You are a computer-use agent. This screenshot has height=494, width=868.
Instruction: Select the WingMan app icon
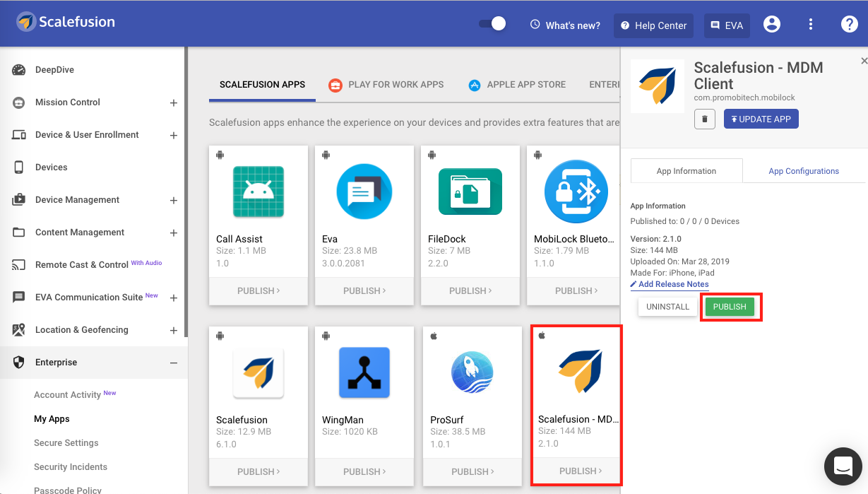[364, 372]
